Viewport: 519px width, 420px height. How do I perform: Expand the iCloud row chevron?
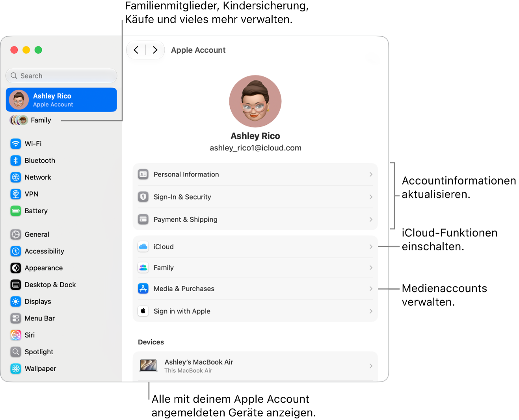tap(371, 247)
